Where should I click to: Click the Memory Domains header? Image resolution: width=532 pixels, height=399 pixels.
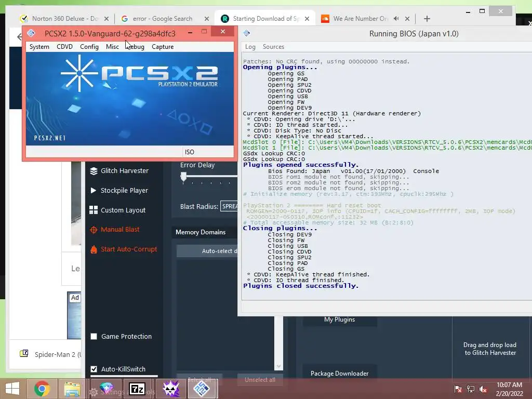click(201, 232)
